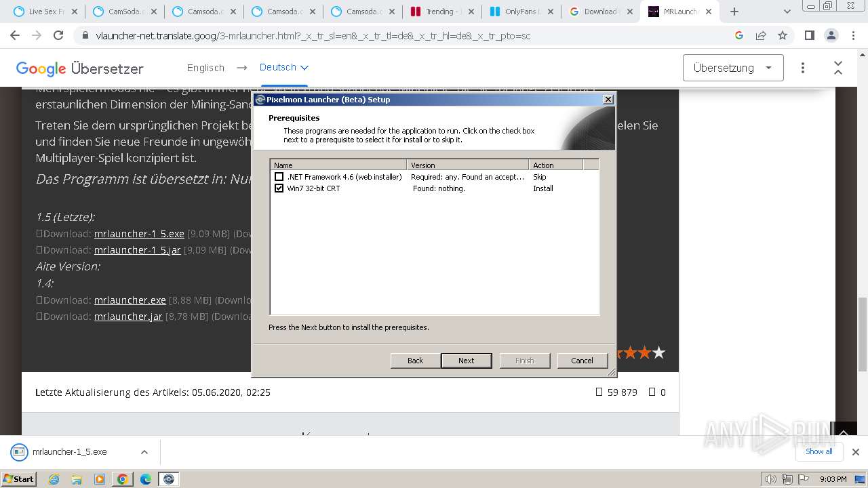Sort prerequisites by Version column
The image size is (868, 488).
(x=468, y=165)
